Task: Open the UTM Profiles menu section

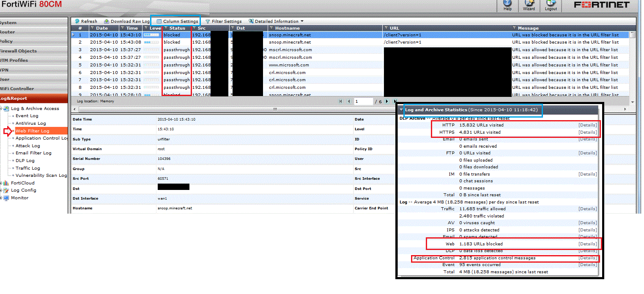Action: (34, 60)
